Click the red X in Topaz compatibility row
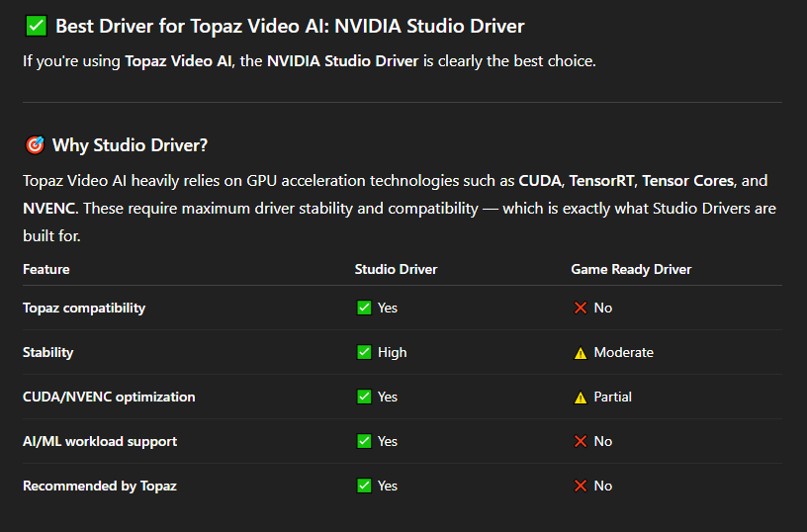This screenshot has height=532, width=807. [580, 308]
